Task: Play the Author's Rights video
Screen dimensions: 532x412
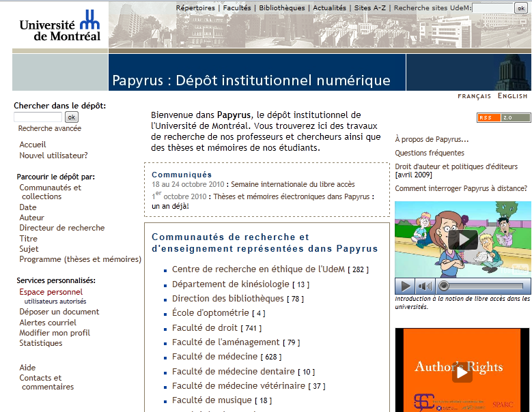Action: point(462,373)
